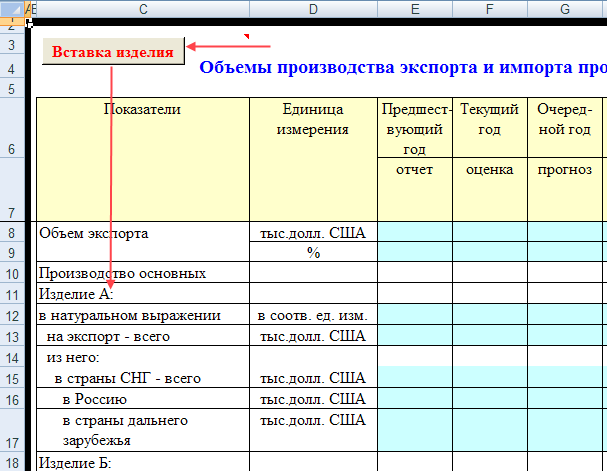Click the 'в страны СНГ - всего' cell
This screenshot has height=471, width=607.
click(143, 377)
